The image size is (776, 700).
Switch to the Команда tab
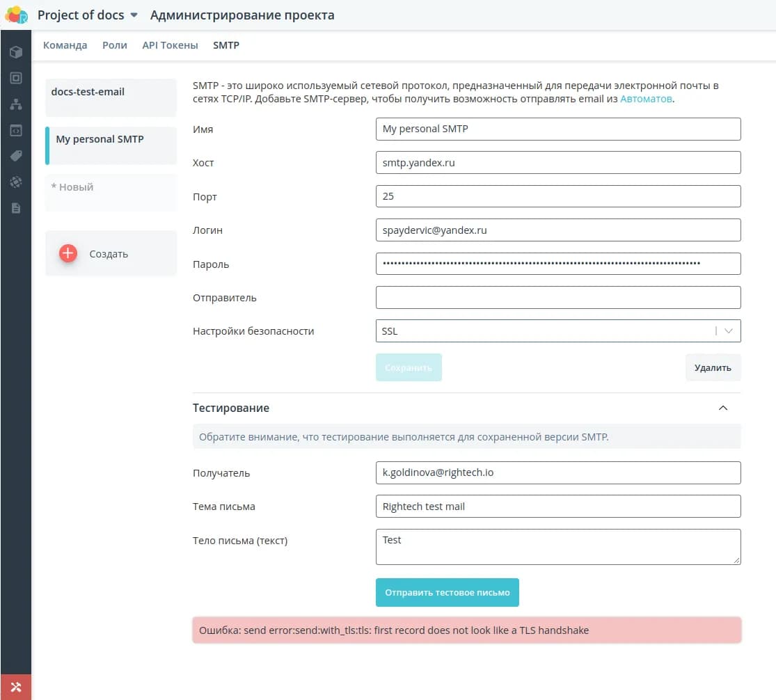[65, 45]
